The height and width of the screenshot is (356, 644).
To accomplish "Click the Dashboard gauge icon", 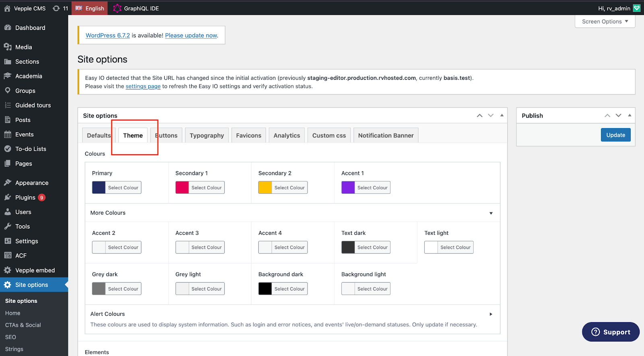I will coord(8,28).
